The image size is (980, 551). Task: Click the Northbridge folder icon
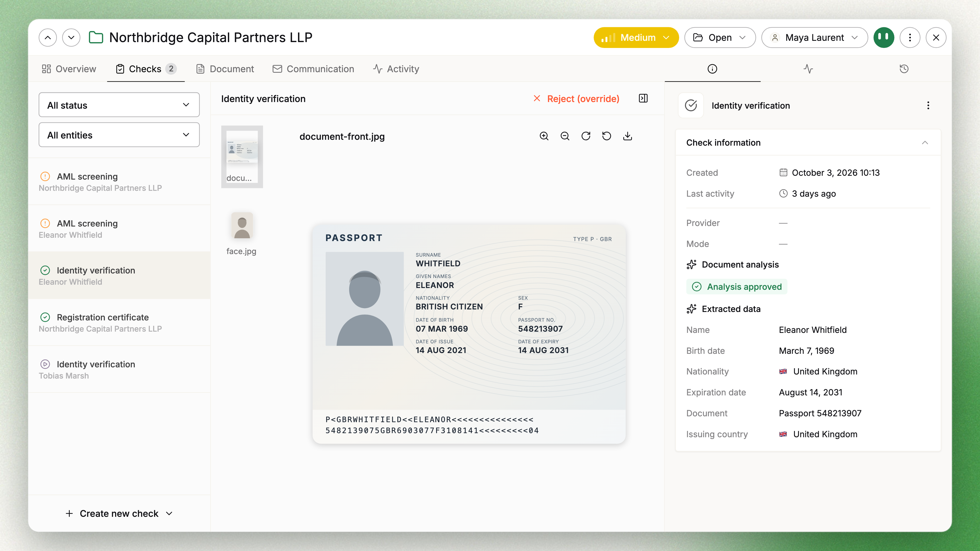pos(96,37)
